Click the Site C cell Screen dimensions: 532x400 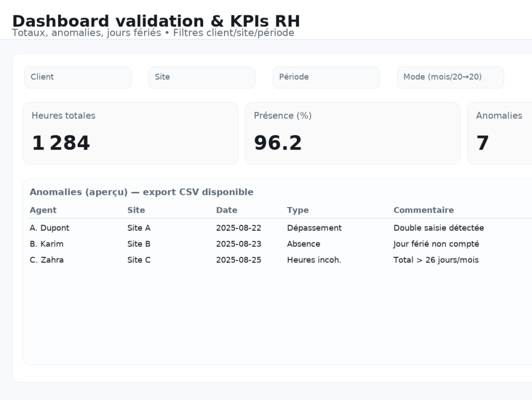pos(139,260)
